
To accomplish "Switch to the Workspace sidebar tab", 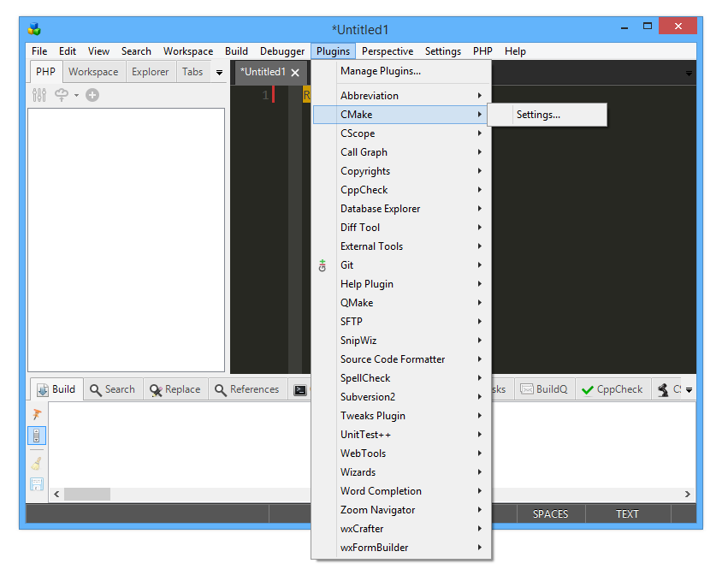I will pyautogui.click(x=93, y=72).
